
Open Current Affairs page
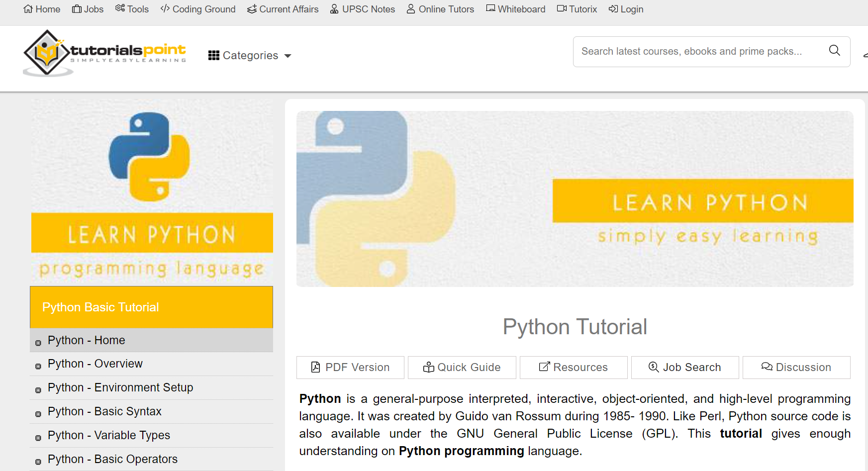click(x=283, y=9)
